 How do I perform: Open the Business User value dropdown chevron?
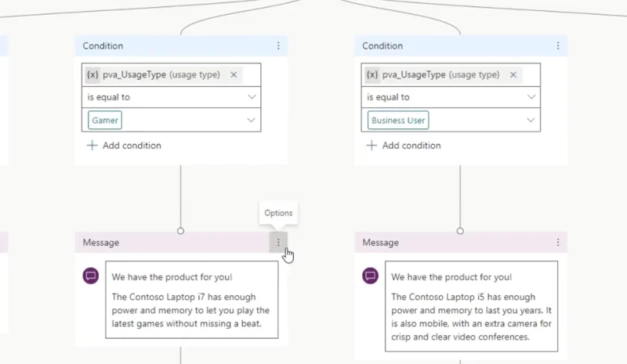coord(531,121)
